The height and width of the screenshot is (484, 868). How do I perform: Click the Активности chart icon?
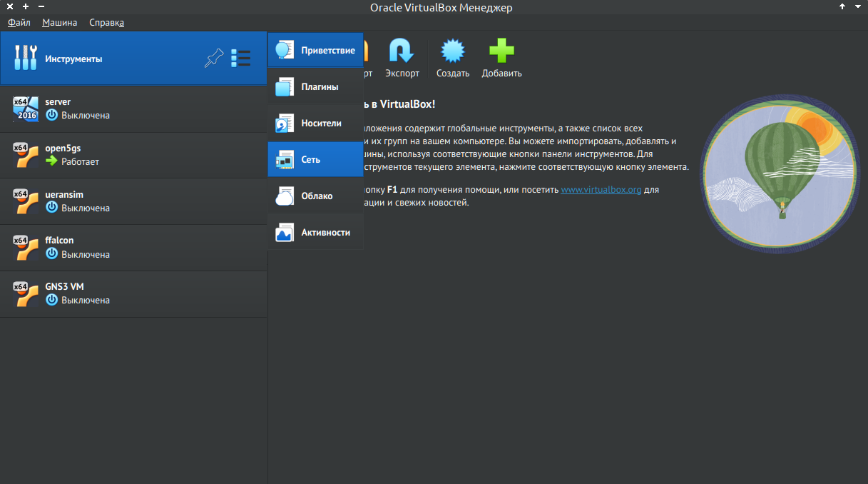pyautogui.click(x=285, y=233)
